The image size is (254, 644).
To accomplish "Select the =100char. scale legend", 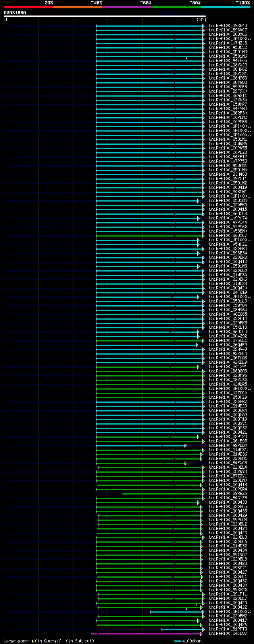I will [189, 641].
